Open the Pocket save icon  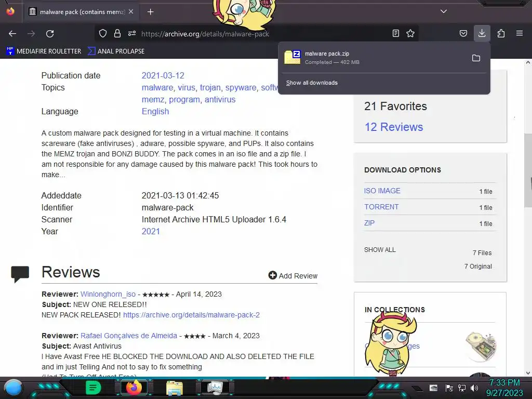463,33
